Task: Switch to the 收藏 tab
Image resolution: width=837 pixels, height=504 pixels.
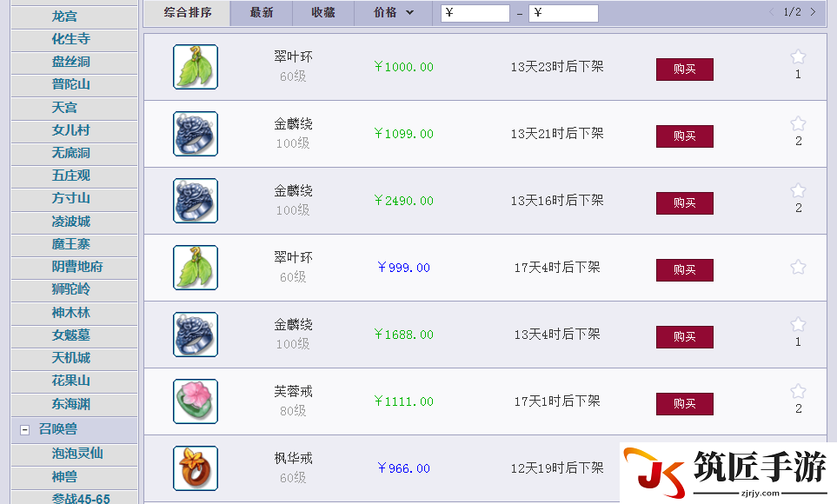Action: pyautogui.click(x=323, y=13)
